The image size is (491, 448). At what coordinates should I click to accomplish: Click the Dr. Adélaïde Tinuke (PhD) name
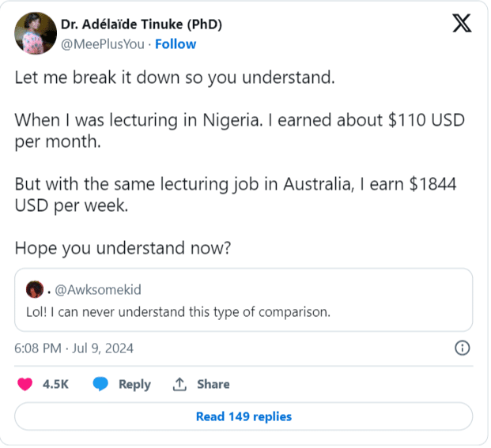[x=142, y=24]
